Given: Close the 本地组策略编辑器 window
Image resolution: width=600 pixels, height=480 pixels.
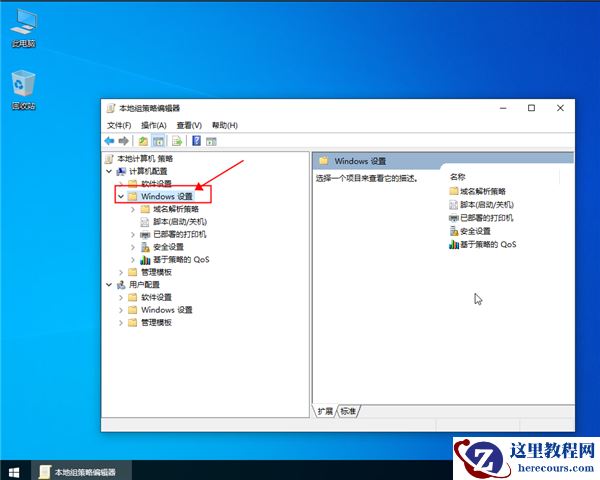Looking at the screenshot, I should [560, 108].
